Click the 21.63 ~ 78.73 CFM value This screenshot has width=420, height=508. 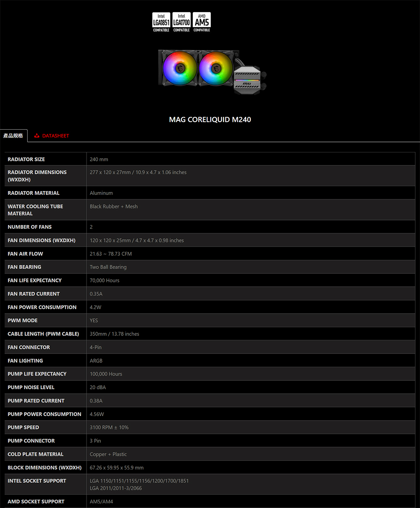click(x=111, y=254)
